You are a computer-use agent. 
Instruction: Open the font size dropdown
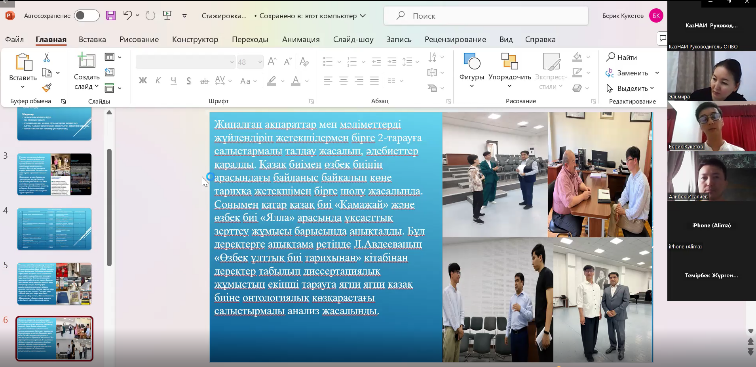point(250,62)
